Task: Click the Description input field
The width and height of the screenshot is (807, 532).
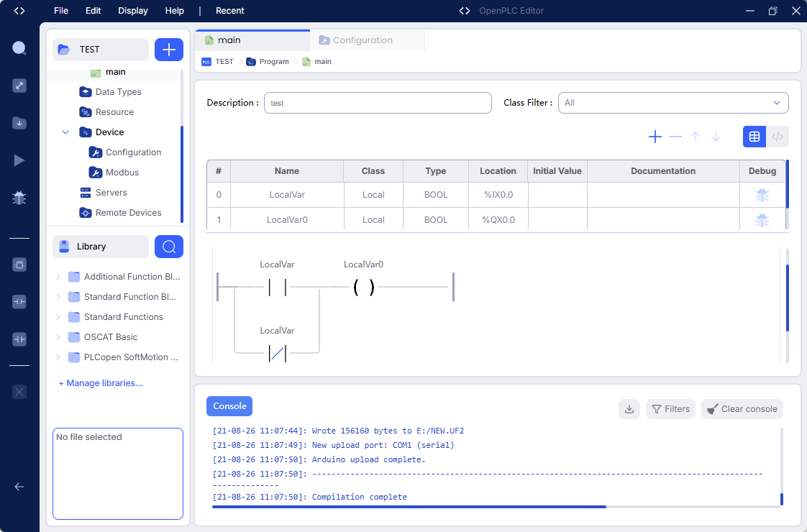Action: point(378,103)
